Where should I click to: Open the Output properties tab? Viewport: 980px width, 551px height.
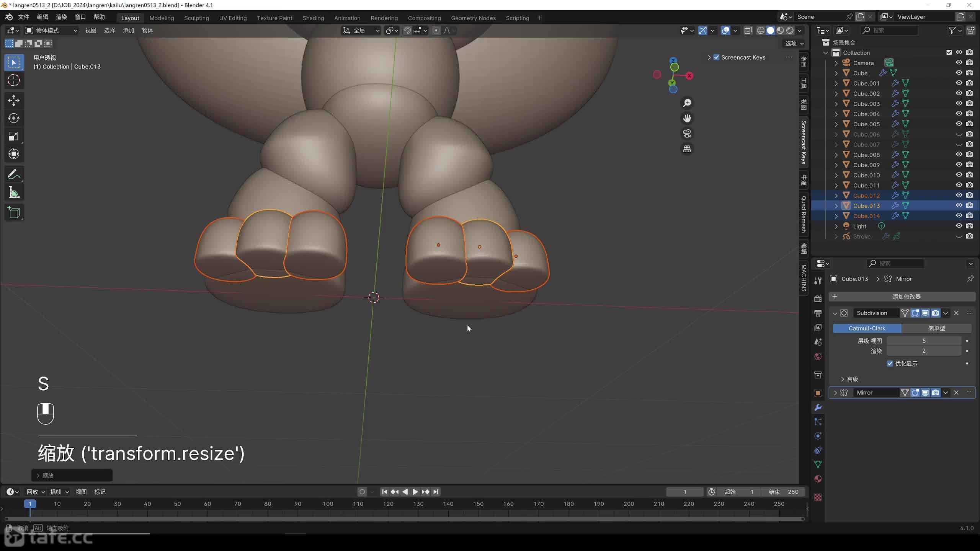[x=818, y=313]
